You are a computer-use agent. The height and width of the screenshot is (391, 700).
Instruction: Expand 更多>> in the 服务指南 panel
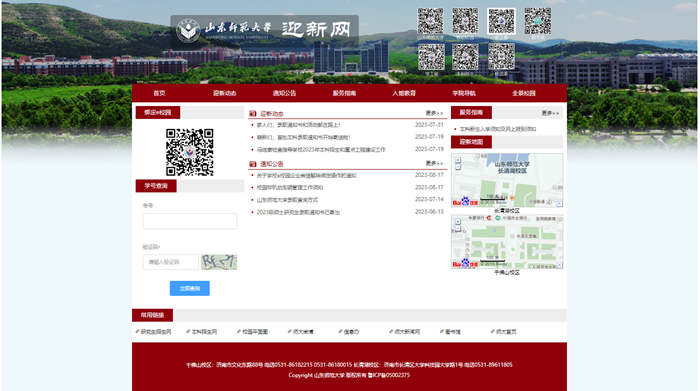tap(550, 113)
